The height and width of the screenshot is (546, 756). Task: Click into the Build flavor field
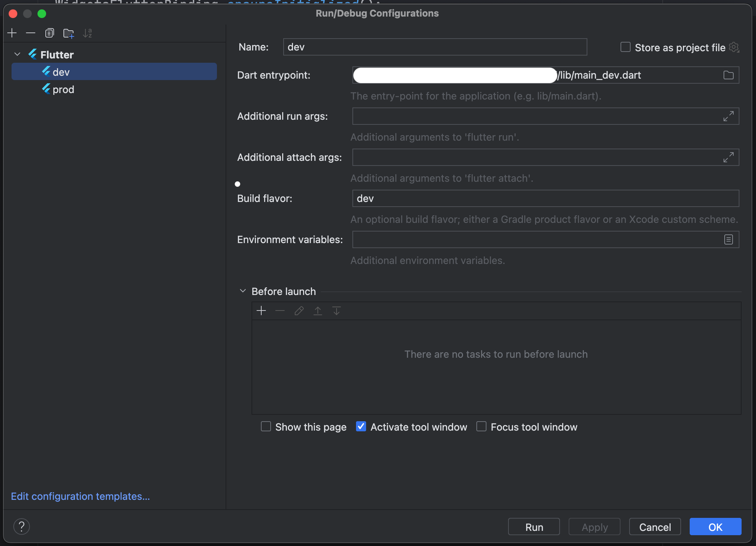545,198
